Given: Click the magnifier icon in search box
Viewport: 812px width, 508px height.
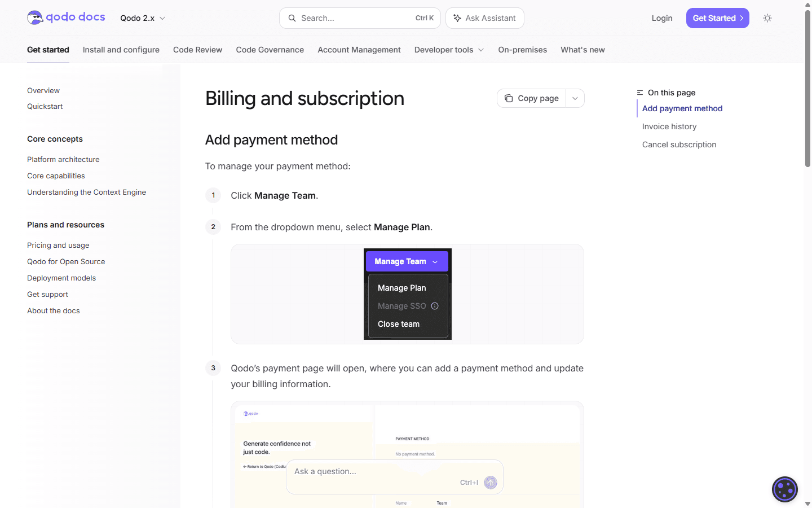Looking at the screenshot, I should click(292, 18).
